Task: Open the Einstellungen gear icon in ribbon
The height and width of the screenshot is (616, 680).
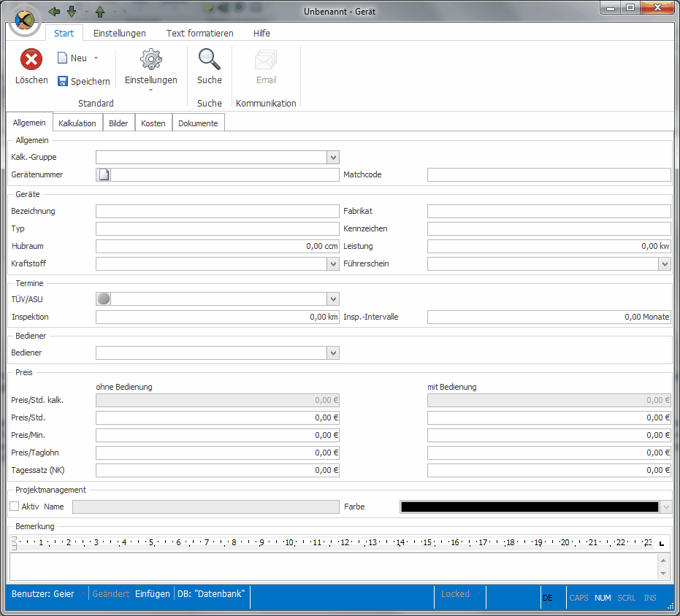Action: click(x=151, y=59)
